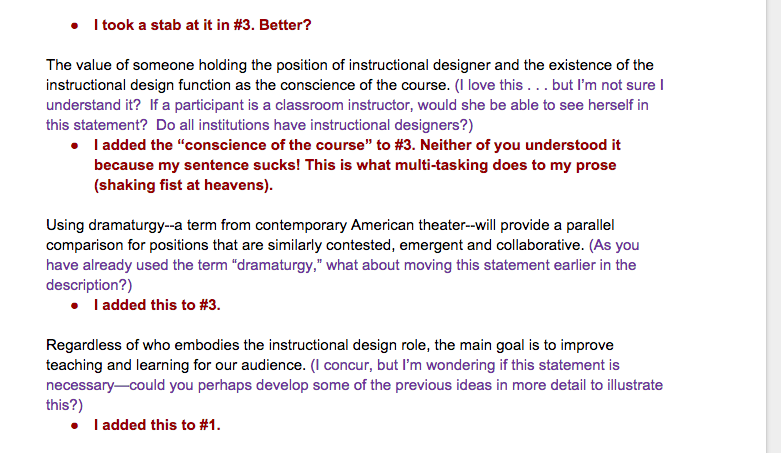Click the paragraph starting "Regardless of who embodies"
Image resolution: width=781 pixels, height=453 pixels.
pyautogui.click(x=300, y=346)
